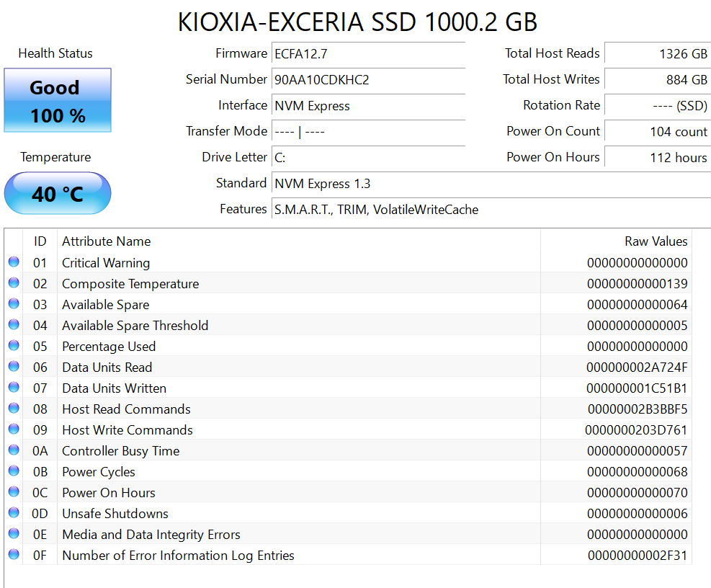
Task: Click the status orb for Available Spare Threshold
Action: [x=14, y=324]
